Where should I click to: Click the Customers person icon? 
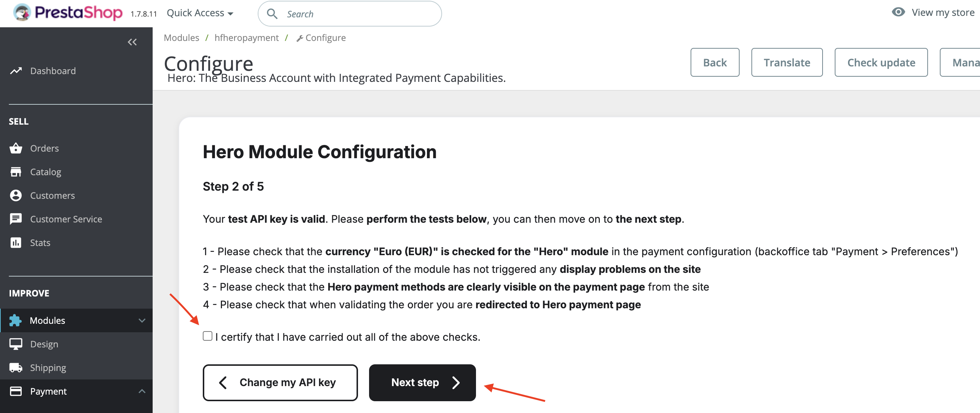pos(16,196)
